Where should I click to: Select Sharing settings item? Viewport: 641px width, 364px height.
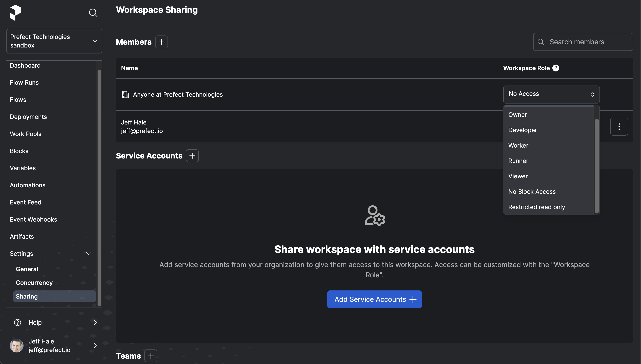point(54,296)
